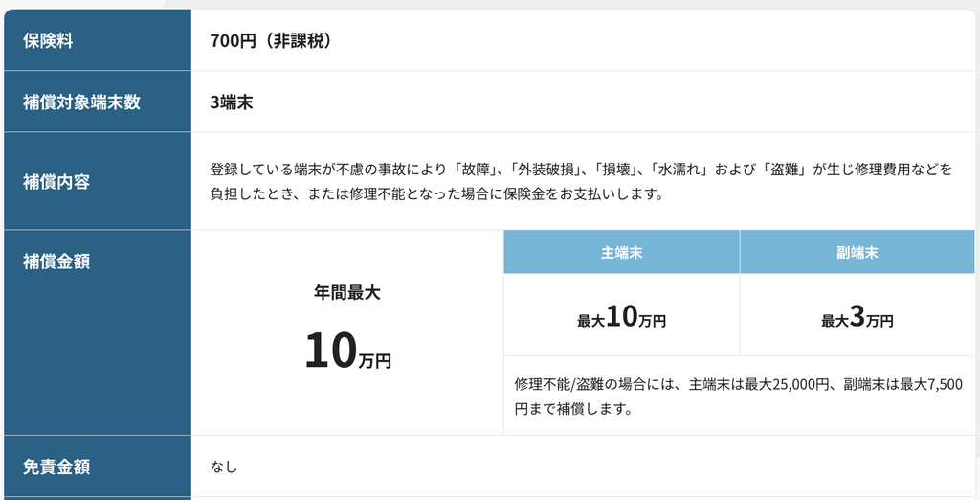Select the 700円（非課税） premium value
Image resolution: width=980 pixels, height=500 pixels.
click(x=271, y=41)
